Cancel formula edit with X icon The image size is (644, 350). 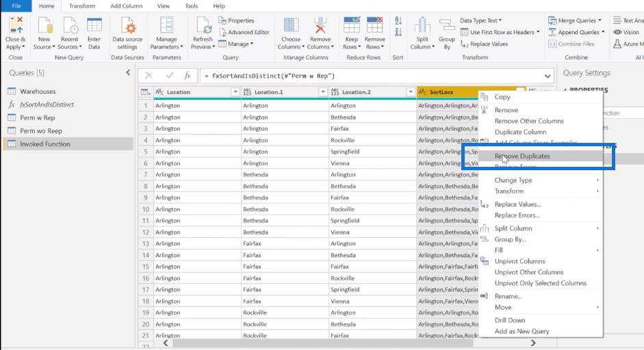(x=149, y=75)
